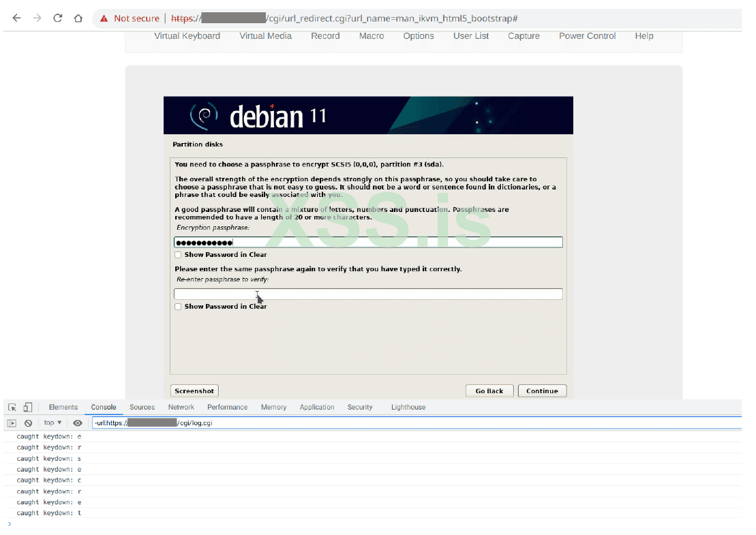Image resolution: width=756 pixels, height=535 pixels.
Task: Click the Not secure warning triangle
Action: click(104, 18)
